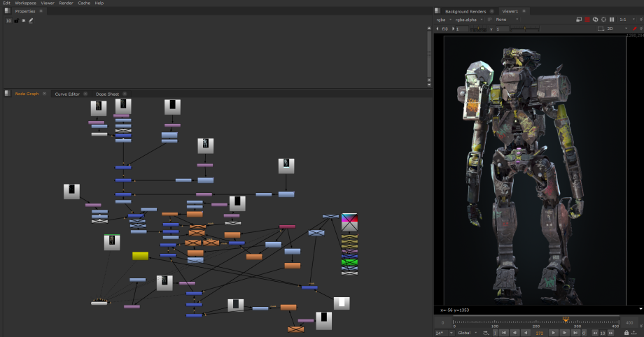Click the gamma value field
Image resolution: width=644 pixels, height=337 pixels.
coord(503,29)
